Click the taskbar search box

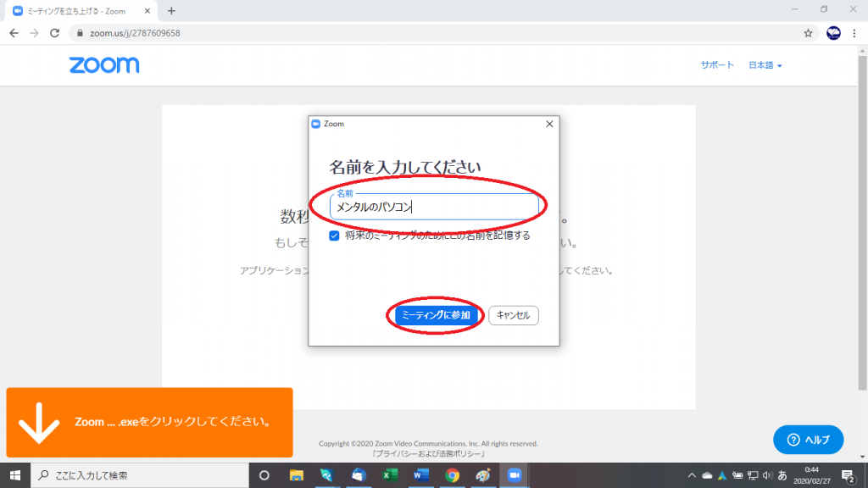click(140, 475)
